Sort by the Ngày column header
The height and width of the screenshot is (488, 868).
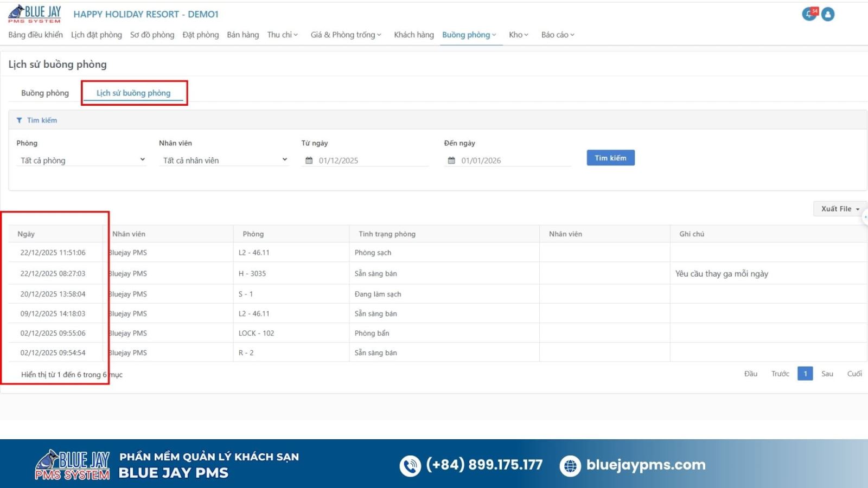point(26,234)
